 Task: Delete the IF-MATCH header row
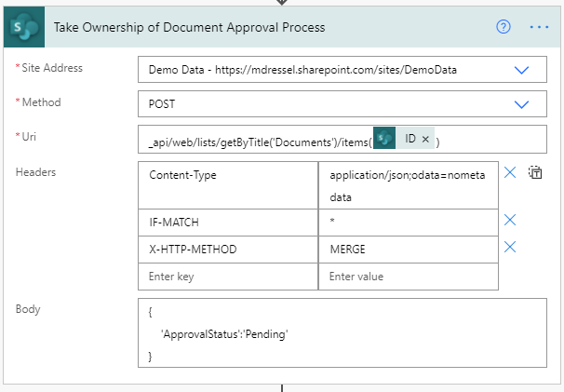pyautogui.click(x=510, y=220)
